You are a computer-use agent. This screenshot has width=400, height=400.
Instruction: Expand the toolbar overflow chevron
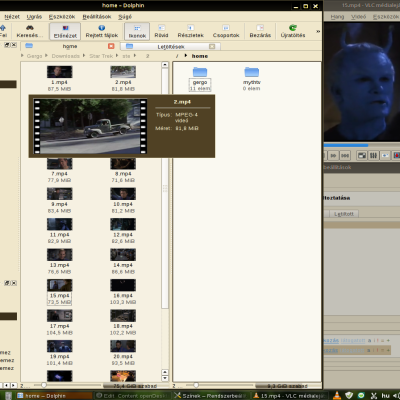(318, 31)
